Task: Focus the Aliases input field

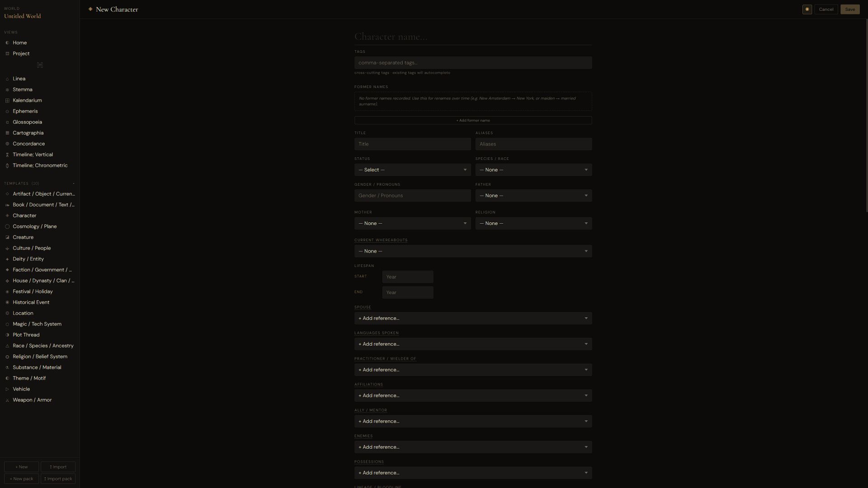Action: point(533,144)
